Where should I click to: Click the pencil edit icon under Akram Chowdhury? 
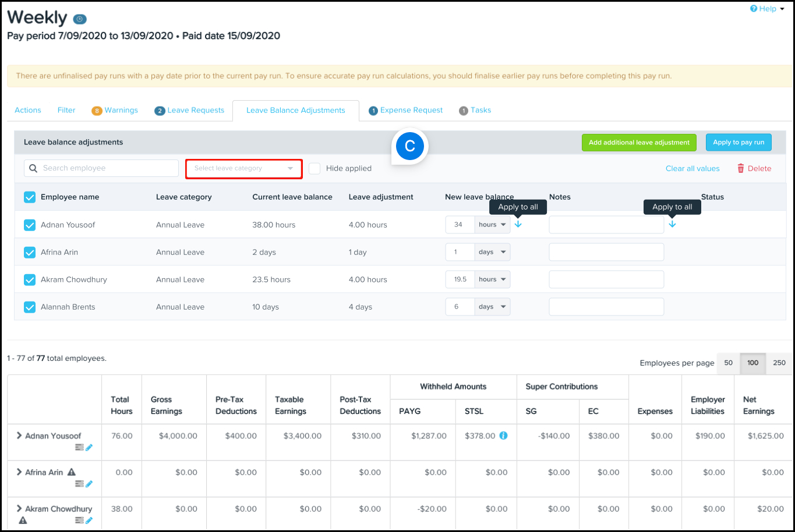coord(89,520)
